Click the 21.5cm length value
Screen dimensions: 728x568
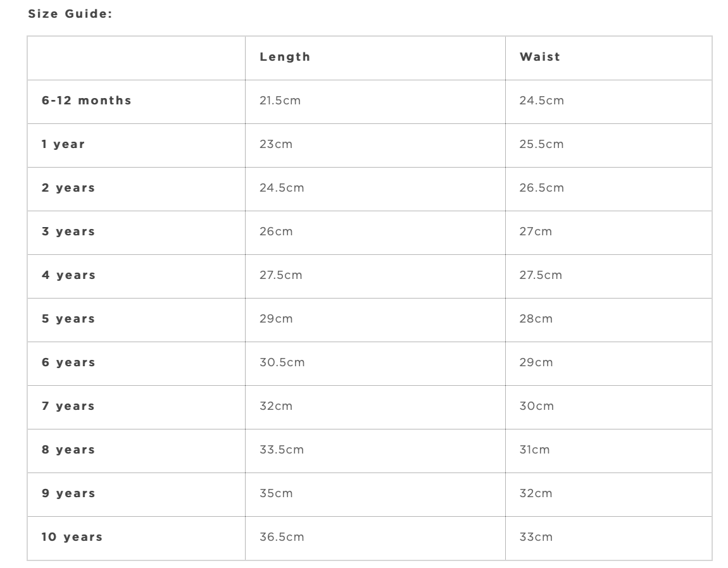click(280, 101)
